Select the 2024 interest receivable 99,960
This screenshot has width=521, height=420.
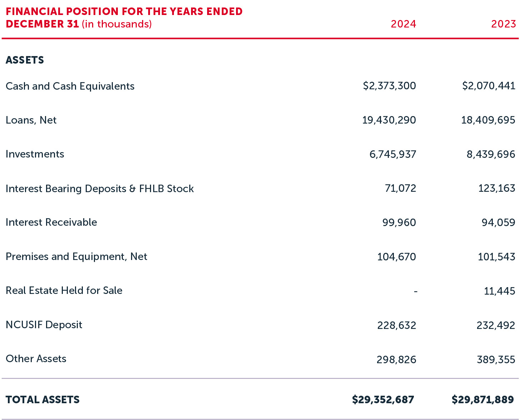point(399,222)
